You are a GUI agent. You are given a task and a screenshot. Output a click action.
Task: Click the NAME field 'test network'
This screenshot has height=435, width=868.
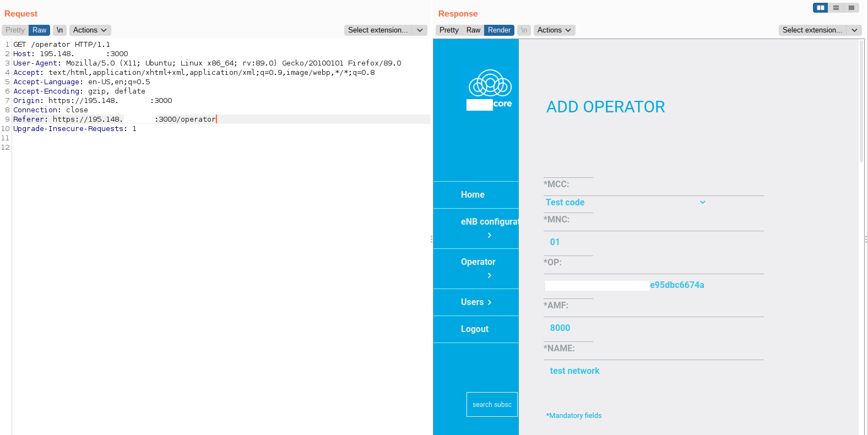pyautogui.click(x=654, y=371)
